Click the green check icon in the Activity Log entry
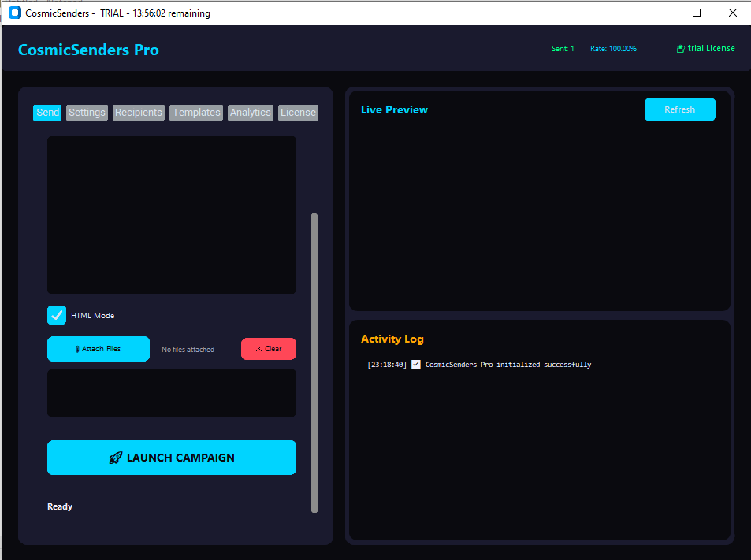Image resolution: width=751 pixels, height=560 pixels. coord(416,365)
